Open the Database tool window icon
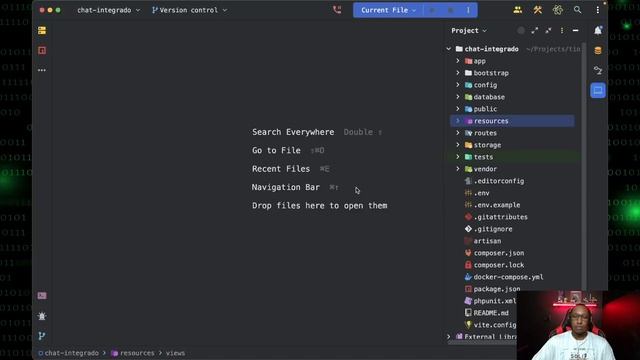This screenshot has width=640, height=360. pos(598,51)
